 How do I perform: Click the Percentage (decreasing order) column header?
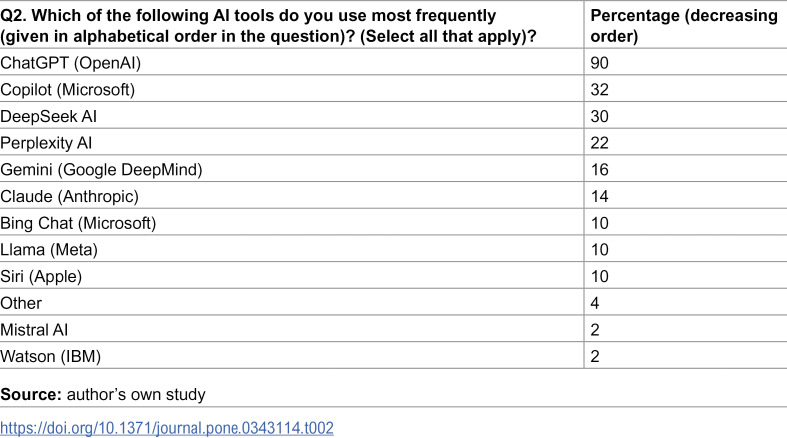point(684,26)
